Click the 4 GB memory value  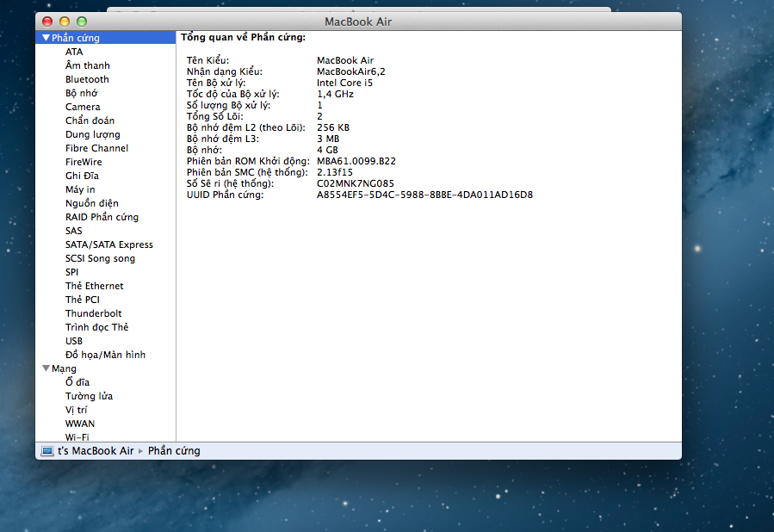(x=327, y=150)
